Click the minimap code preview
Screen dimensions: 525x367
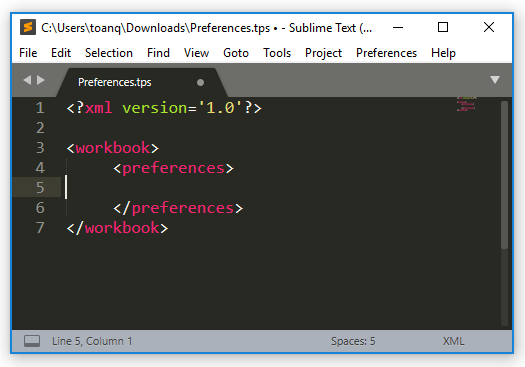(466, 104)
